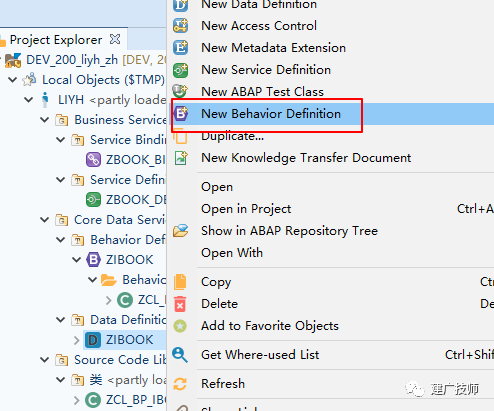Viewport: 494px width, 411px height.
Task: Click the DEV_200_liyh_zh project icon
Action: (x=13, y=60)
